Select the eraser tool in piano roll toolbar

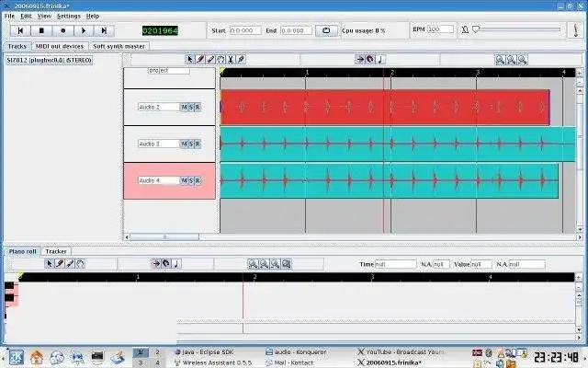click(70, 264)
